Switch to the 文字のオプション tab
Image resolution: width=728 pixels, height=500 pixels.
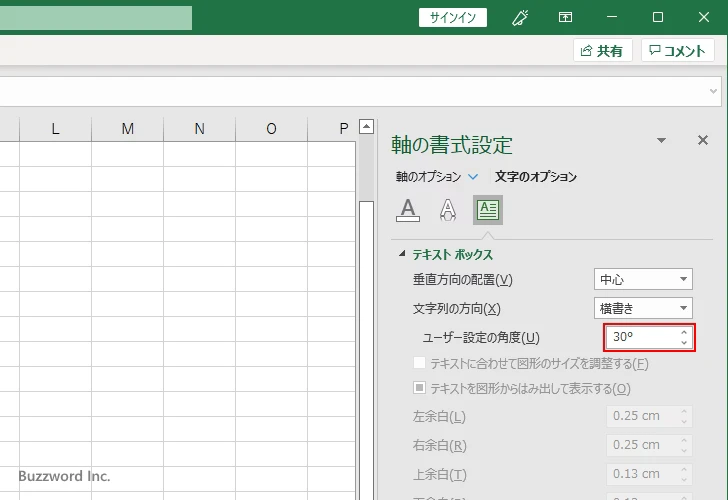[536, 176]
